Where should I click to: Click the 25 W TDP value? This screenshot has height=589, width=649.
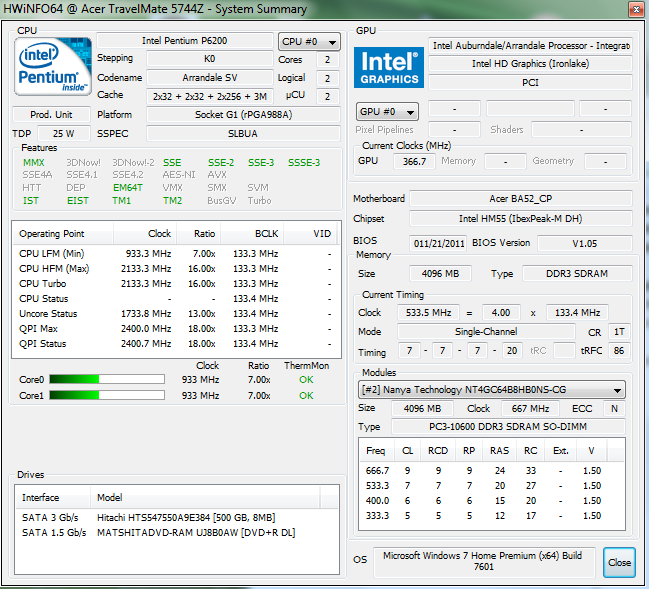[64, 134]
